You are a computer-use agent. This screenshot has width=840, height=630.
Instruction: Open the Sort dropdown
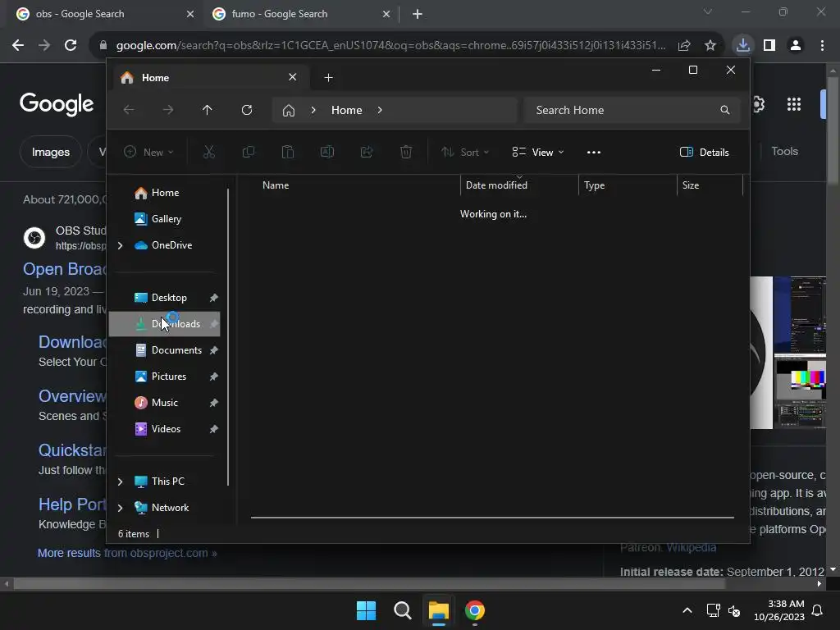[464, 152]
